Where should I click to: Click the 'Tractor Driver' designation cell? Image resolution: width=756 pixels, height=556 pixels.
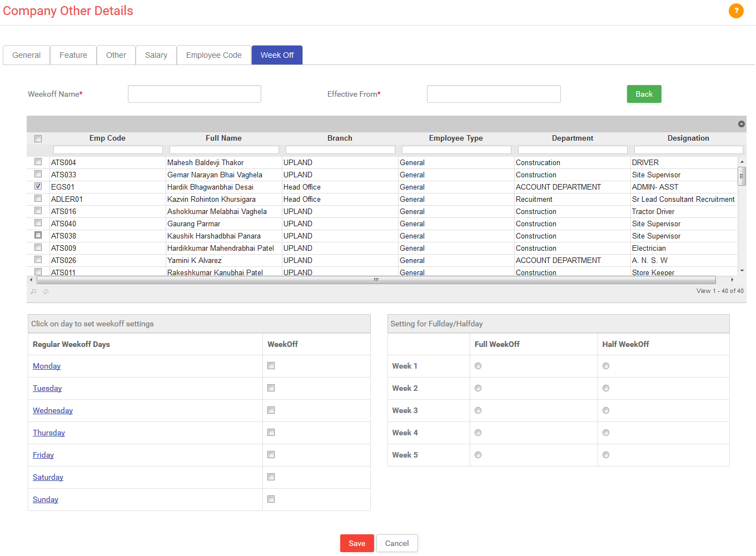(653, 211)
